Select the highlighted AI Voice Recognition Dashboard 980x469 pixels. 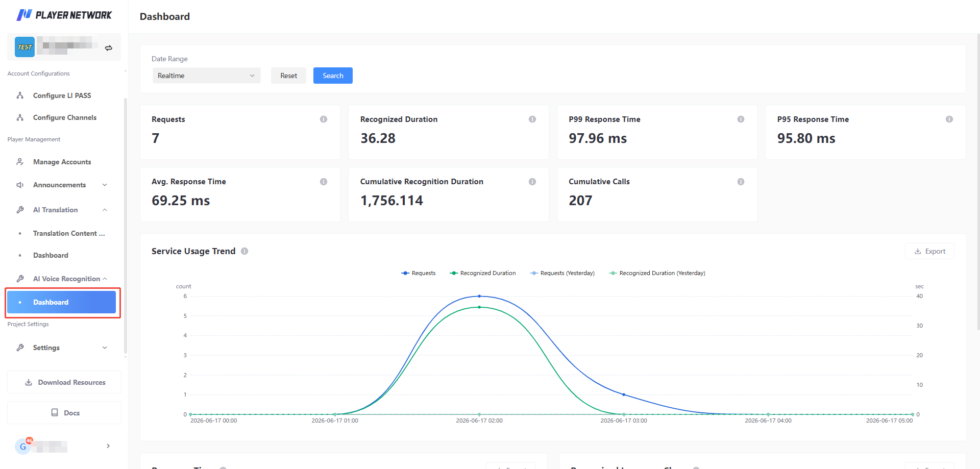tap(62, 302)
